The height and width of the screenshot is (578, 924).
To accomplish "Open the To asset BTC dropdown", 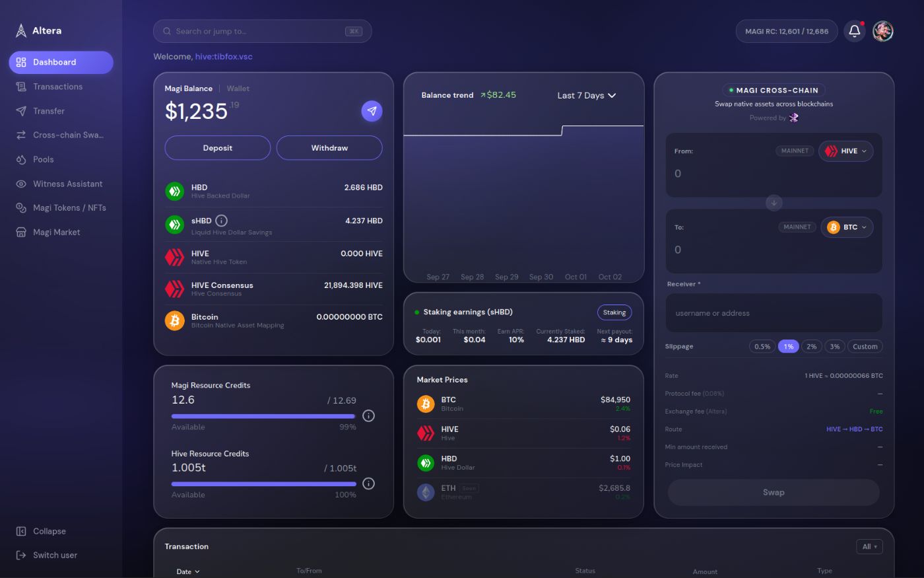I will point(847,227).
